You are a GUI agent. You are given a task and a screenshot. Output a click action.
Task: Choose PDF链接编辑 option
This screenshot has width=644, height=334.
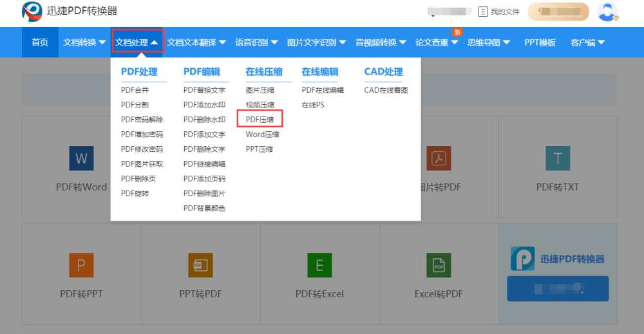[204, 164]
